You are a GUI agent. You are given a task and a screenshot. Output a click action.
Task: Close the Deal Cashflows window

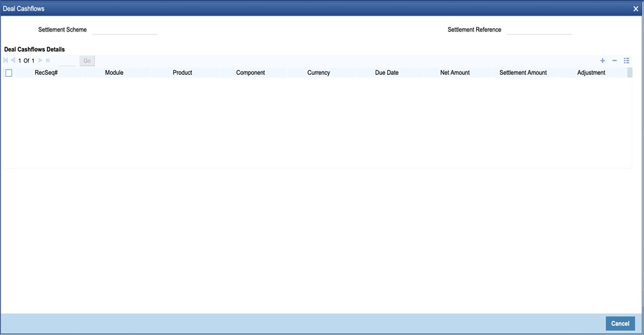636,9
